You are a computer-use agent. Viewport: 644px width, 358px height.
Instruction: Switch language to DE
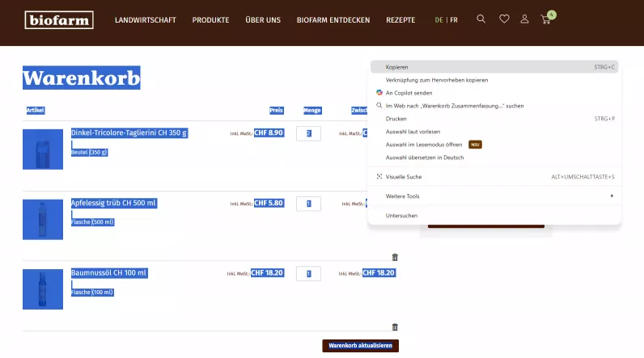(x=439, y=19)
